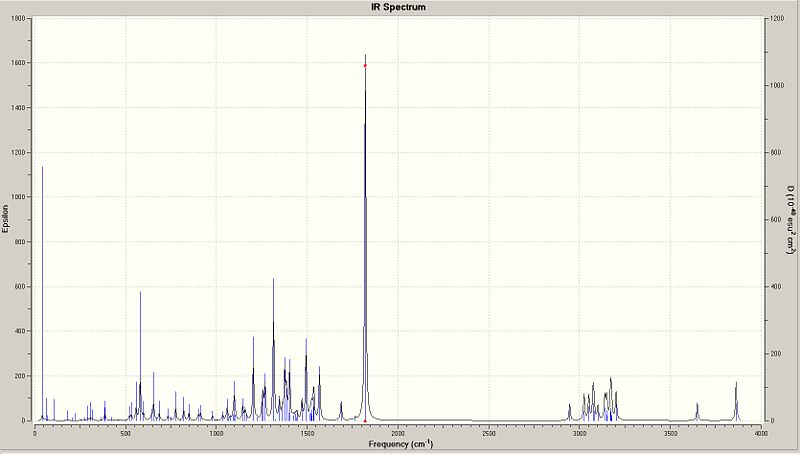Select the 'Epsilon' left axis label

point(6,219)
